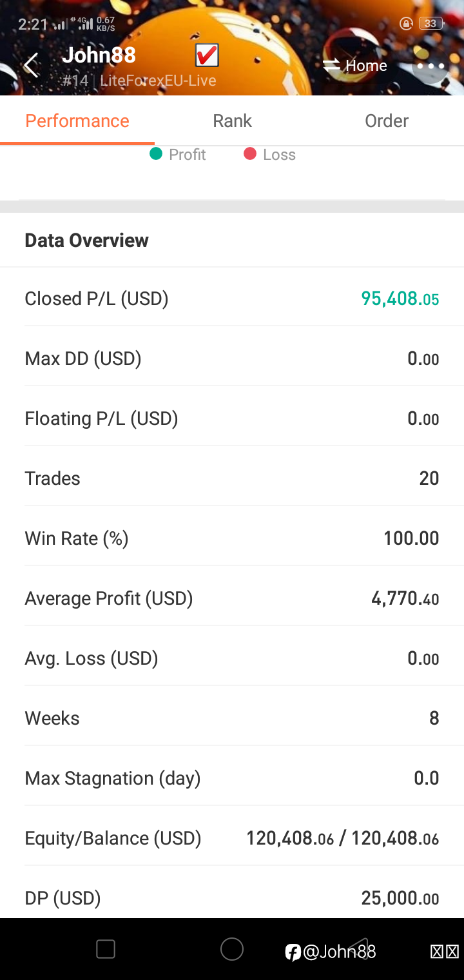
Task: Toggle the green Profit legend dot
Action: coord(155,154)
